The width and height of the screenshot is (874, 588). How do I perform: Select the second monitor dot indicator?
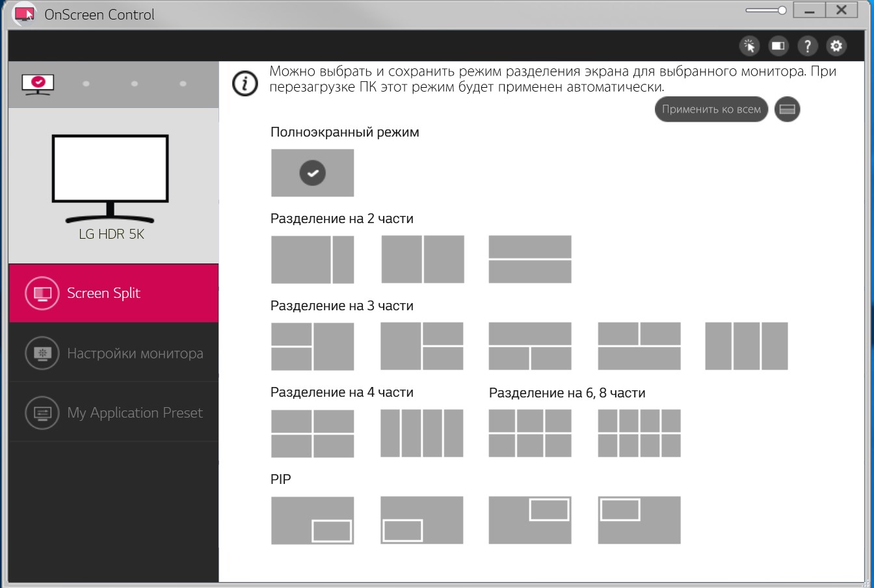(86, 84)
